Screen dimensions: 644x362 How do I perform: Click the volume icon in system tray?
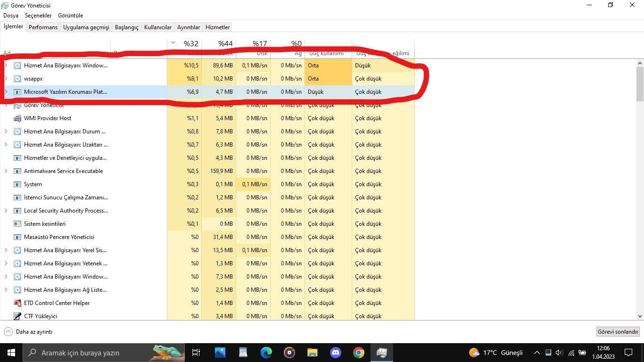pyautogui.click(x=559, y=353)
